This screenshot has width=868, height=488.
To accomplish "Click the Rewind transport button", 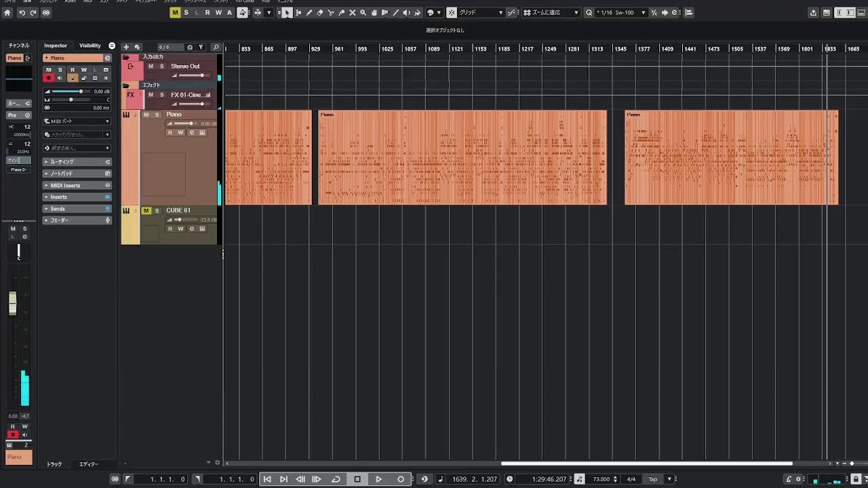I will click(x=300, y=479).
